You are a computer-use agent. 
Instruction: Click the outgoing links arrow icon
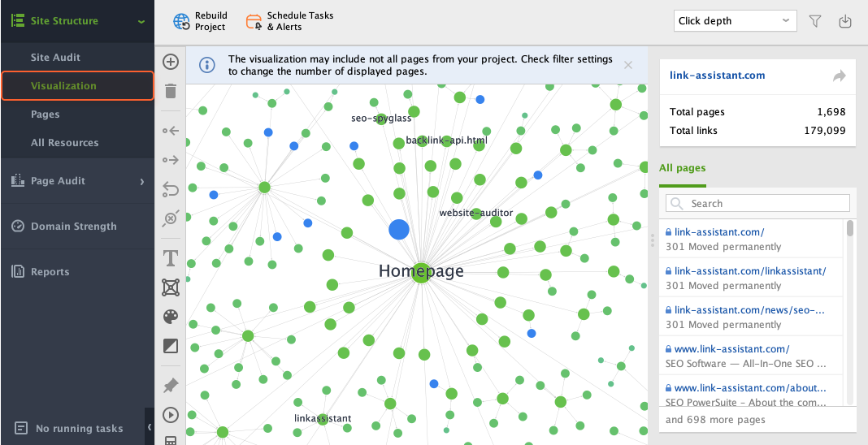pos(171,160)
